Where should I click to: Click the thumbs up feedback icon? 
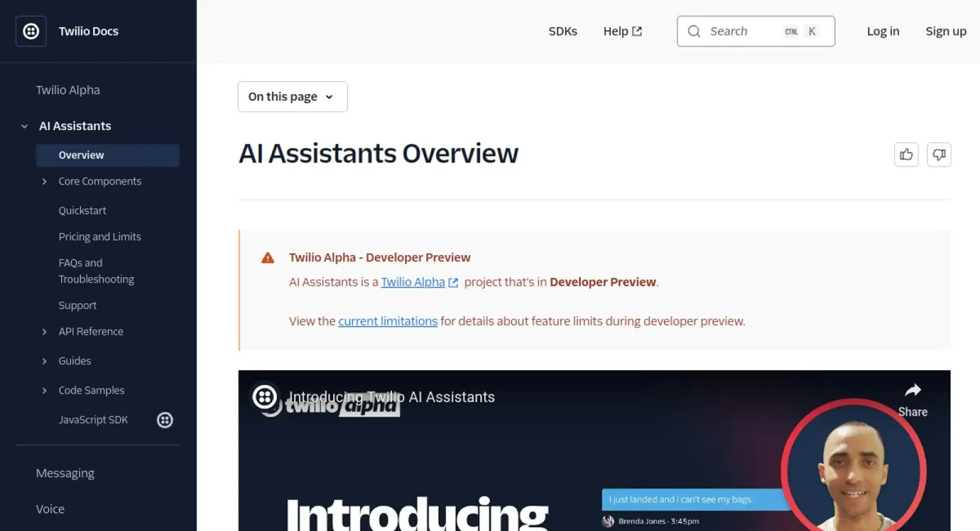[906, 154]
